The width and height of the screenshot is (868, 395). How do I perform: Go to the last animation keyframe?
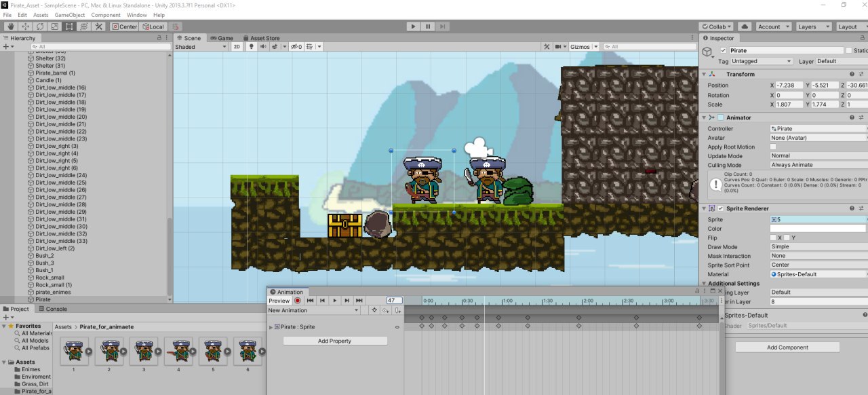(x=359, y=301)
